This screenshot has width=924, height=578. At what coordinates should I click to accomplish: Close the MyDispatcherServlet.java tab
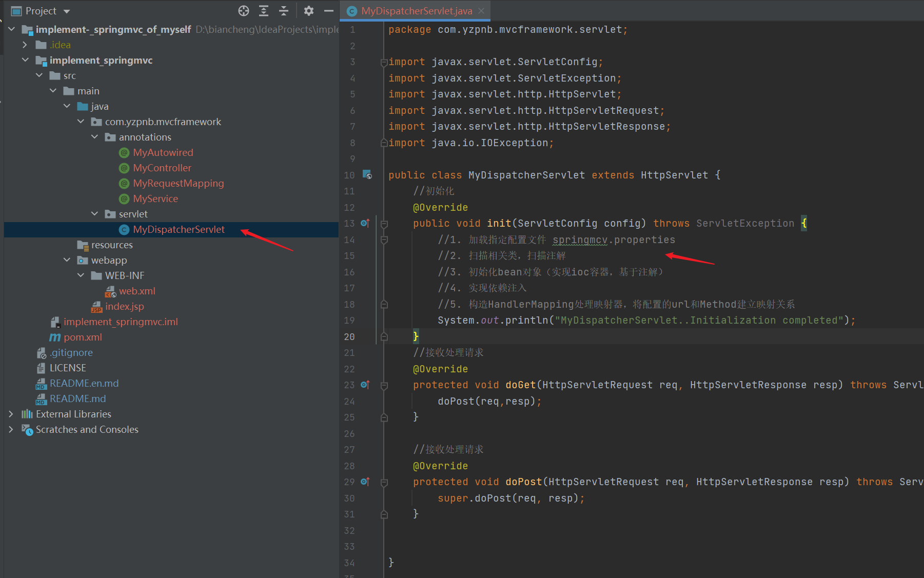point(481,11)
